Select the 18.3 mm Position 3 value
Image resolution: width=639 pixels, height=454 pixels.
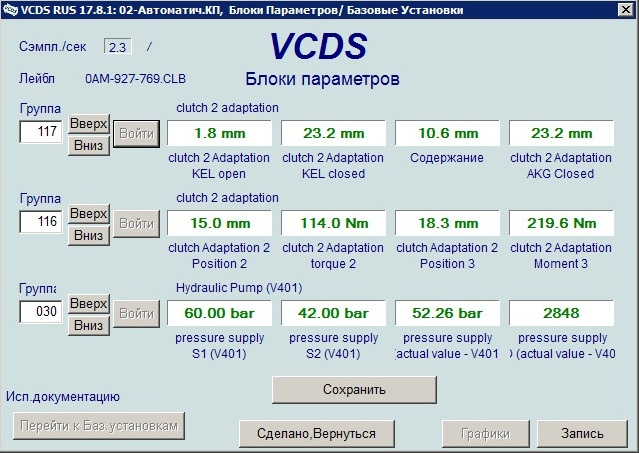[447, 223]
